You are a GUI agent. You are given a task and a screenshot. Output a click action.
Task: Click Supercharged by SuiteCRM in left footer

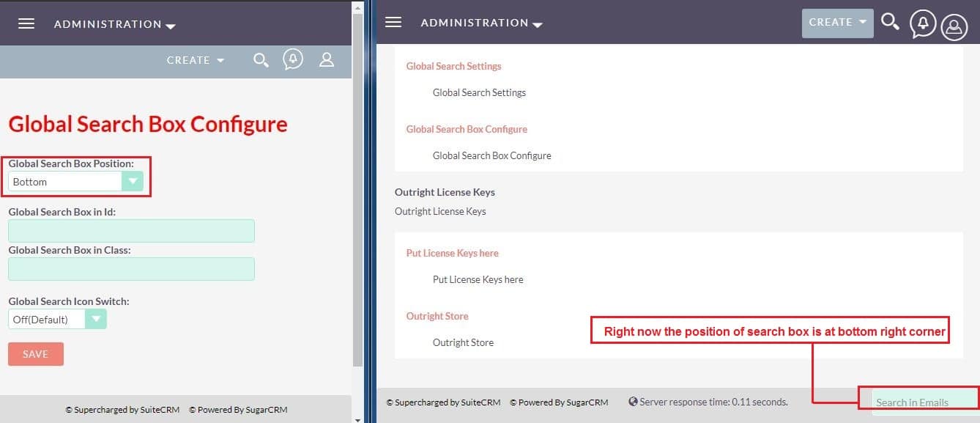[123, 410]
